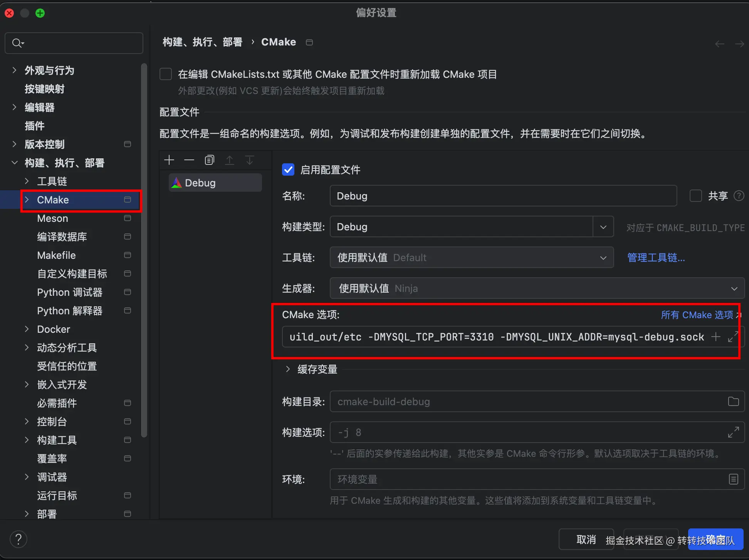The height and width of the screenshot is (560, 749).
Task: Select Makefile in the settings tree
Action: click(x=56, y=255)
